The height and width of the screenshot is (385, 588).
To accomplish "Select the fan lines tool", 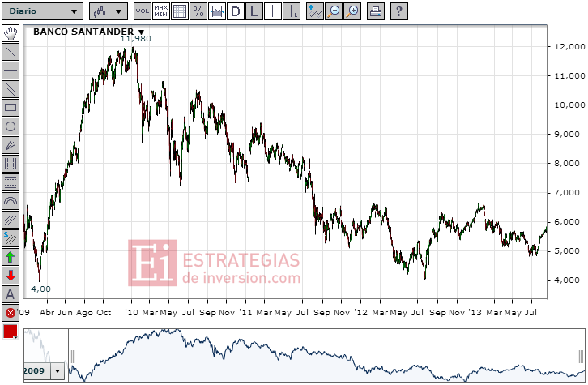I will pos(11,145).
